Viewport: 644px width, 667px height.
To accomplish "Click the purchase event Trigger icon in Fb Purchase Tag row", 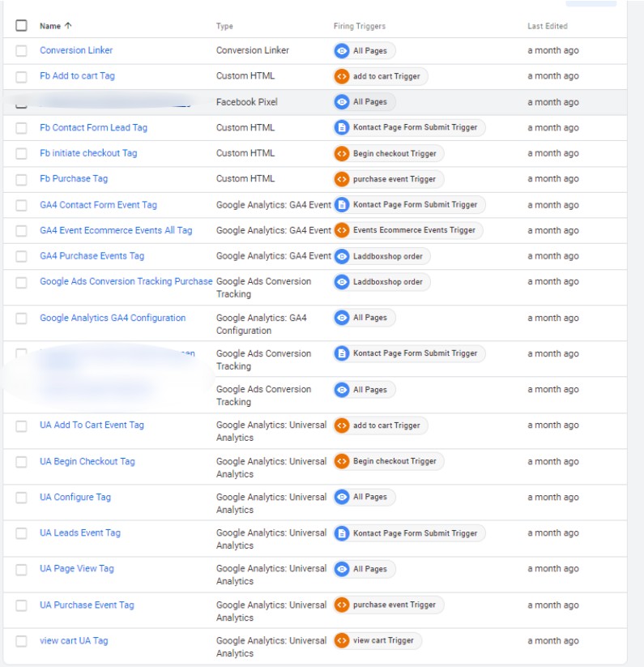I will (x=342, y=179).
